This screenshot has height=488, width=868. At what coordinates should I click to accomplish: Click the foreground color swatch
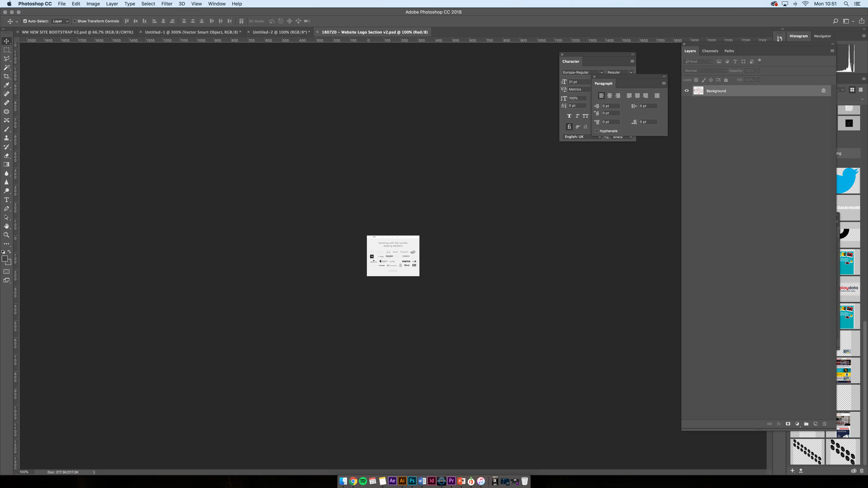[5, 259]
